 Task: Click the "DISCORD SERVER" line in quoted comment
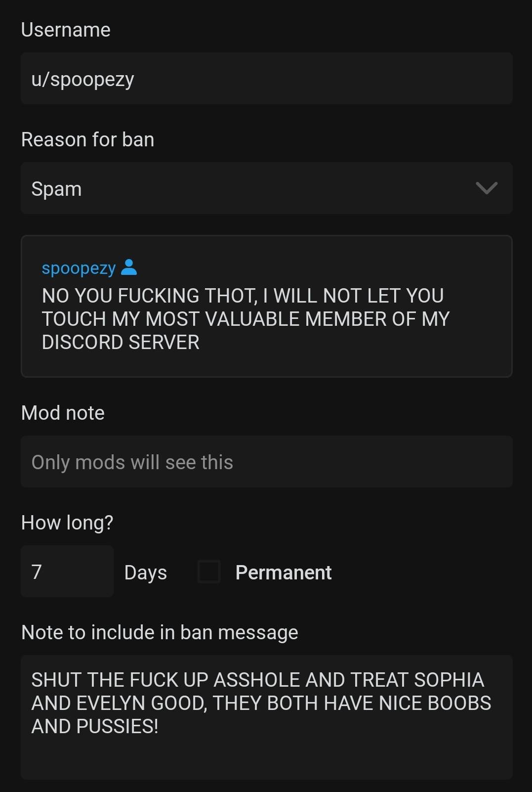coord(121,342)
